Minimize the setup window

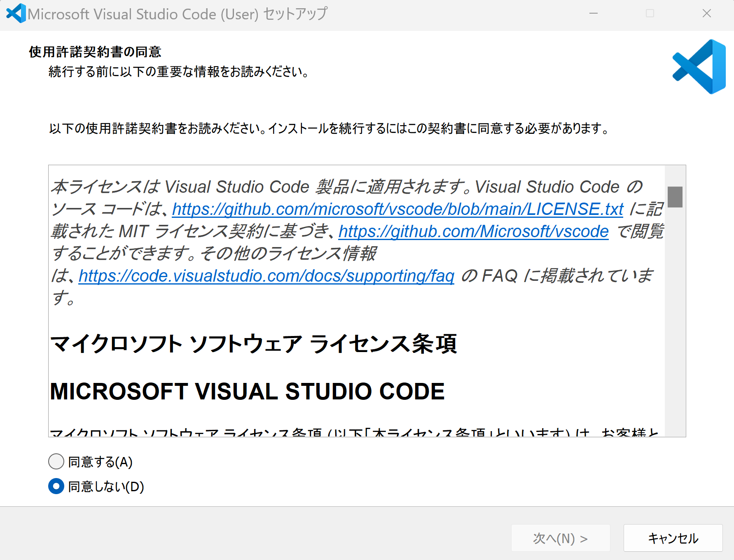click(x=594, y=14)
